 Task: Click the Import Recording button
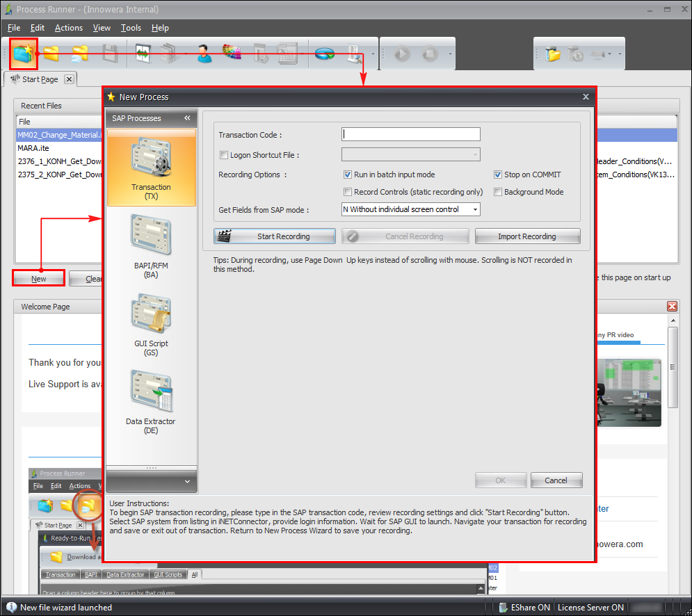(x=527, y=236)
